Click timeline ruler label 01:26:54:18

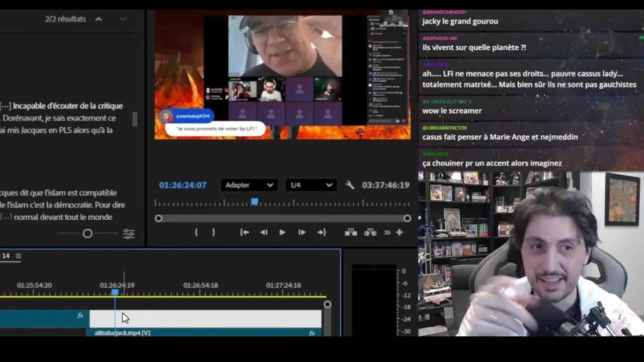(201, 285)
